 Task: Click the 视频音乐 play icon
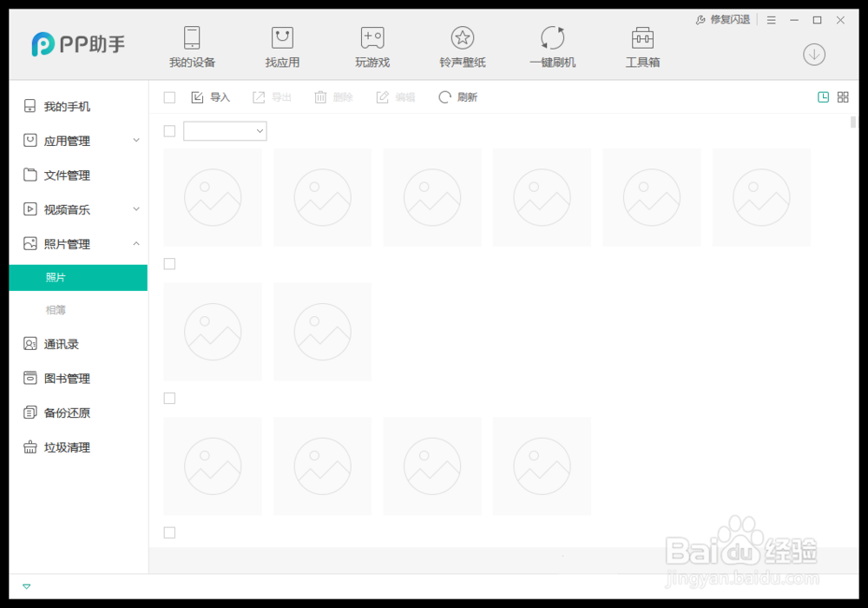[x=30, y=209]
